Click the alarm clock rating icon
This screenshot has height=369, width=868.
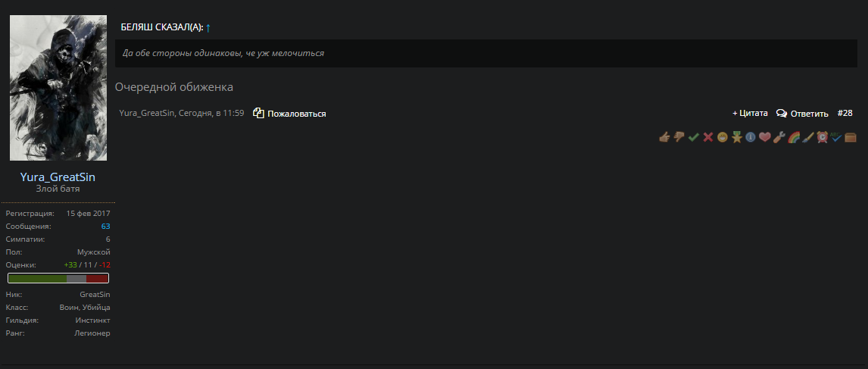pos(822,137)
